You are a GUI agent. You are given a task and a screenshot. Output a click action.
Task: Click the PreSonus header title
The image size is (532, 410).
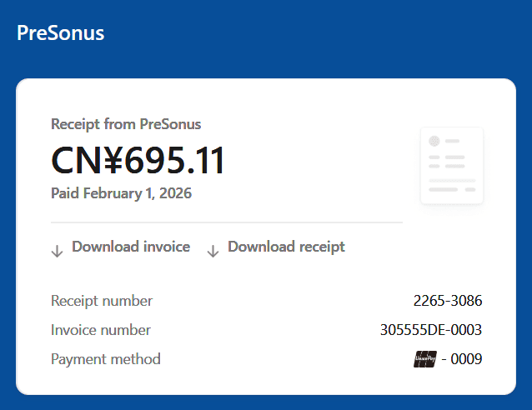(x=60, y=33)
